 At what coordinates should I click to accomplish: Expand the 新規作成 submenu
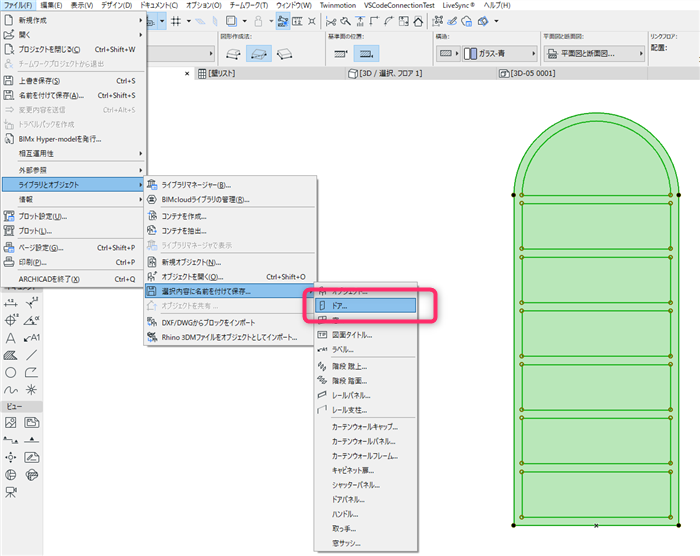point(73,20)
